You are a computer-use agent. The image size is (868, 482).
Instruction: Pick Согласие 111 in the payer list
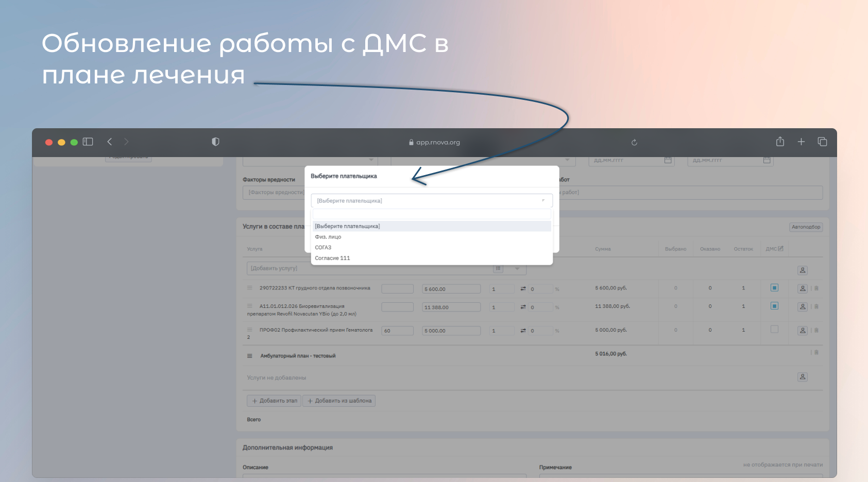point(332,258)
